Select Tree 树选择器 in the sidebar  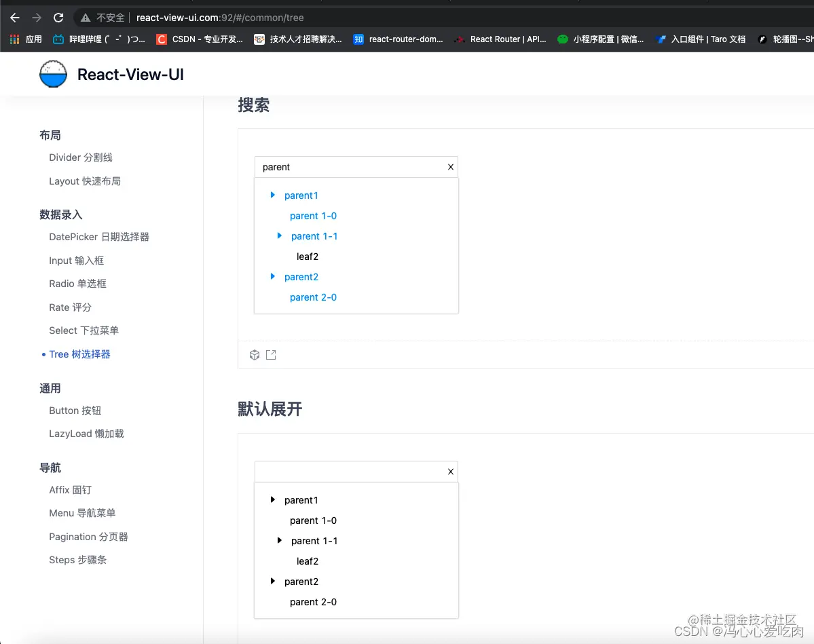tap(79, 354)
